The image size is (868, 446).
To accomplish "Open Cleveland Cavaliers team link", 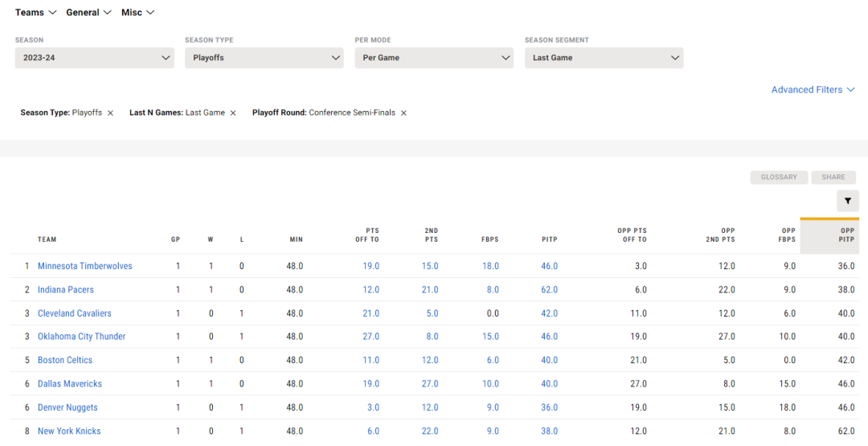I will tap(74, 313).
